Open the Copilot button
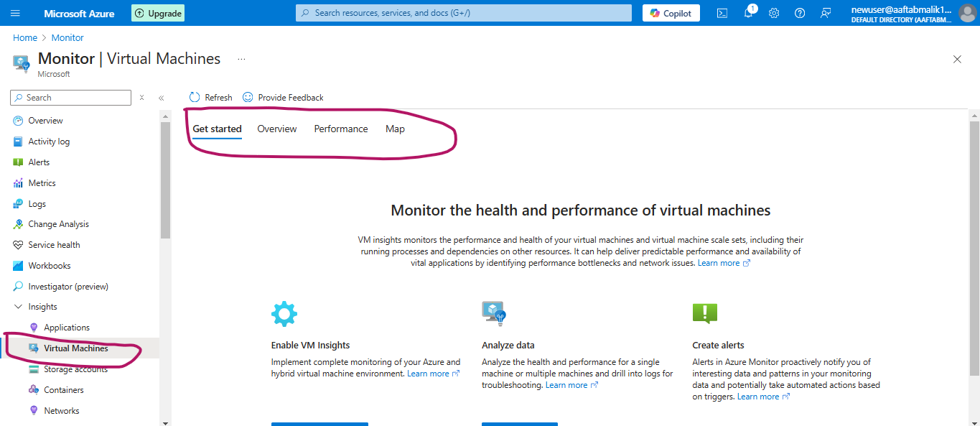The height and width of the screenshot is (426, 980). coord(671,13)
